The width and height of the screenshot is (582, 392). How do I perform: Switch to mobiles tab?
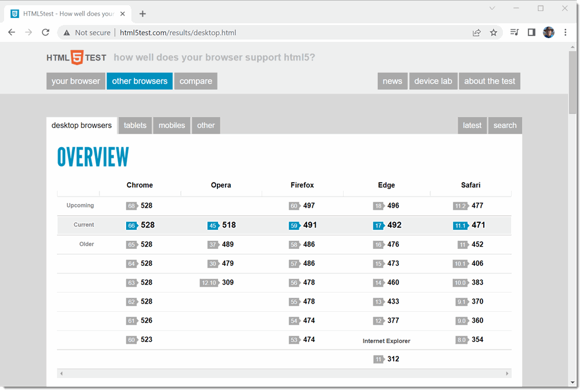tap(172, 126)
